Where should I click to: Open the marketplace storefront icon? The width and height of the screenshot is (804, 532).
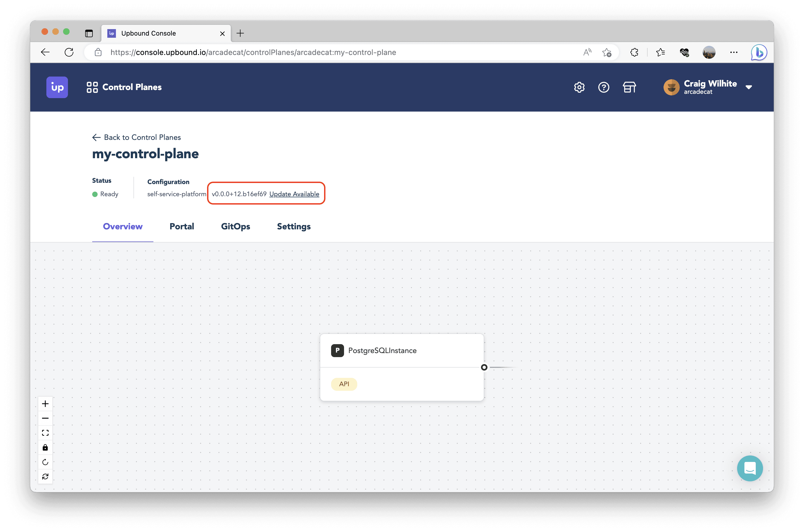click(629, 87)
